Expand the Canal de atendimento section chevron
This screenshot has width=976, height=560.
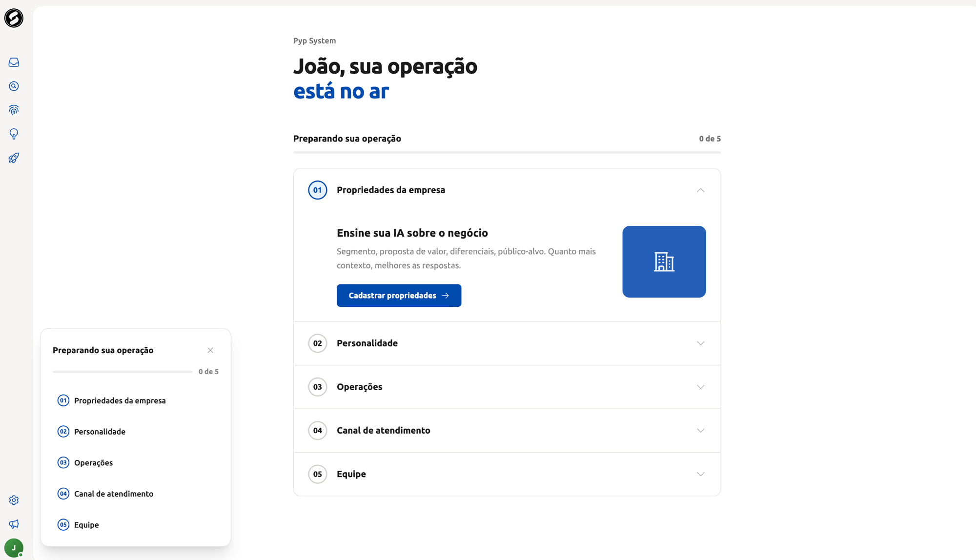[x=700, y=431]
